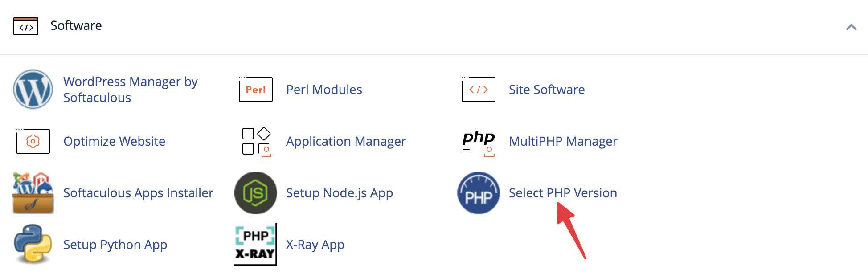Image resolution: width=868 pixels, height=278 pixels.
Task: Open the Perl Modules link
Action: (324, 90)
